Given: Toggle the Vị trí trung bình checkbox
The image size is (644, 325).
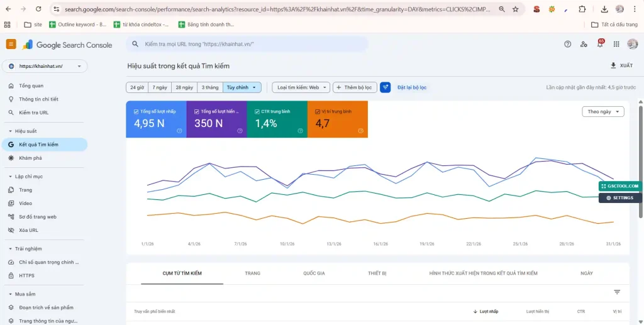Looking at the screenshot, I should (x=318, y=112).
